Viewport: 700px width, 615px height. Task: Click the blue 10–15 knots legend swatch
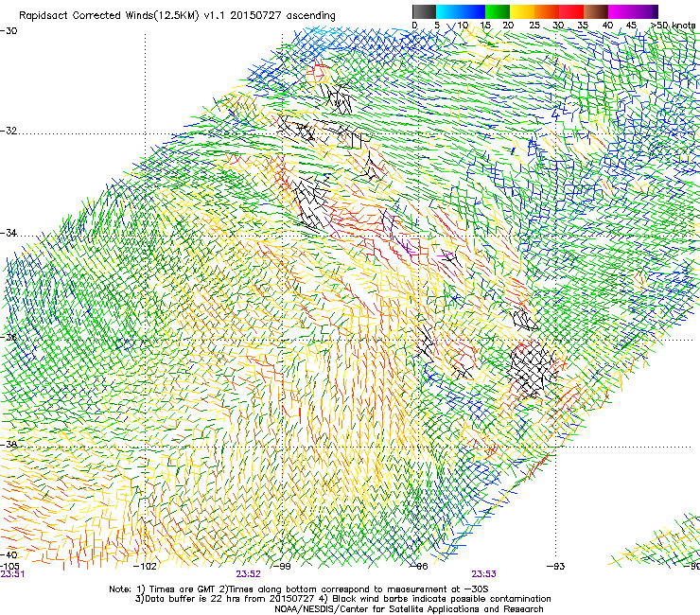click(473, 11)
